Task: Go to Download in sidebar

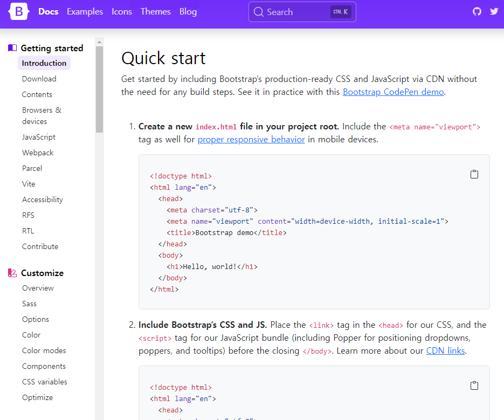Action: tap(39, 79)
